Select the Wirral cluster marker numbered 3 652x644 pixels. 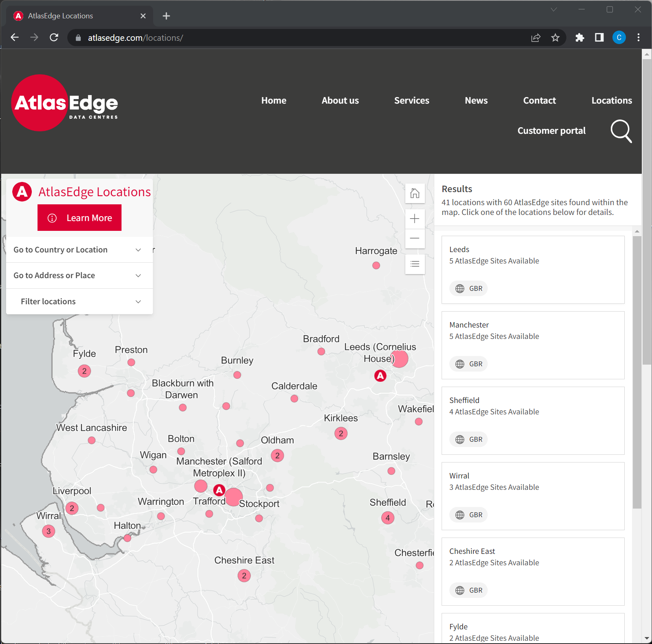point(49,531)
